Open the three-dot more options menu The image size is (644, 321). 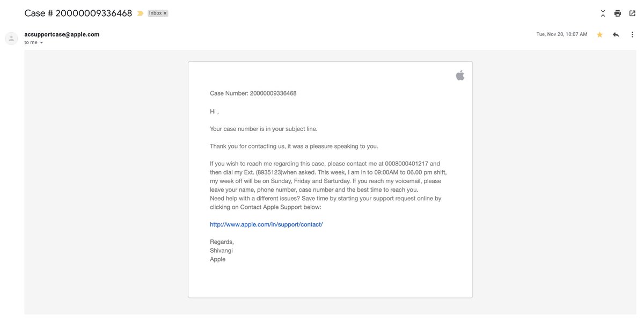click(632, 34)
